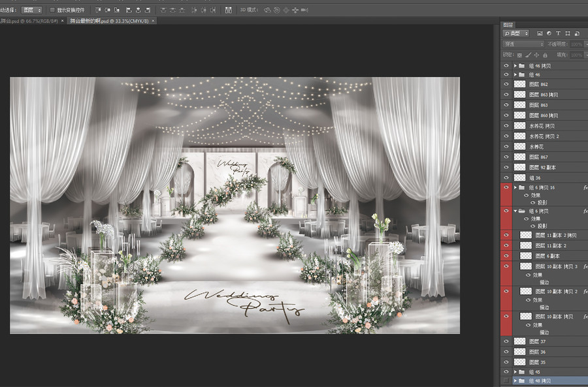The height and width of the screenshot is (387, 588).
Task: Hide layer 图层 867
Action: pos(506,157)
